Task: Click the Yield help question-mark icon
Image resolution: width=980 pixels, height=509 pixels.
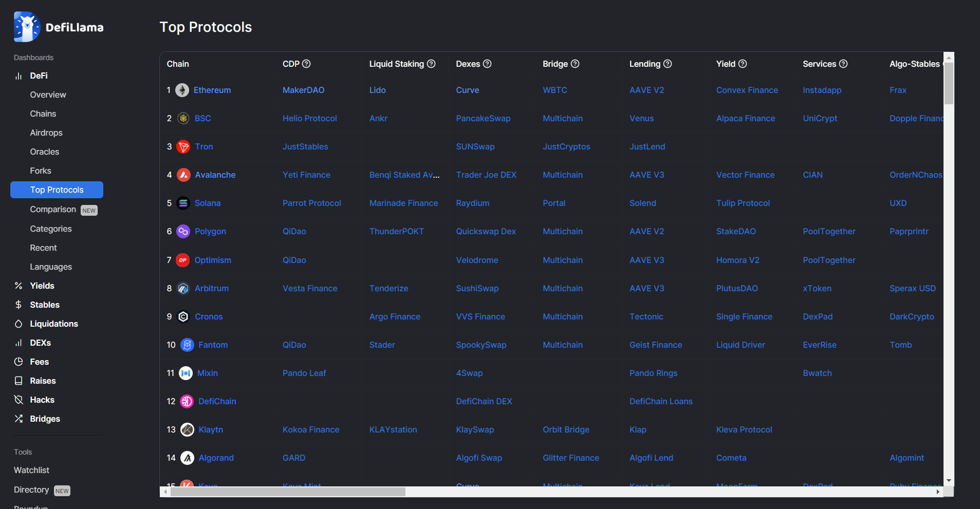Action: click(x=743, y=64)
